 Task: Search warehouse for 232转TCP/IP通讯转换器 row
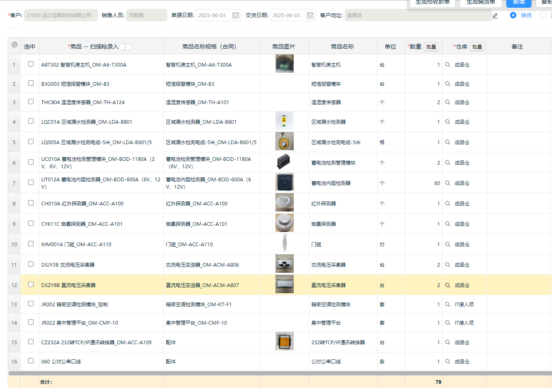click(447, 342)
